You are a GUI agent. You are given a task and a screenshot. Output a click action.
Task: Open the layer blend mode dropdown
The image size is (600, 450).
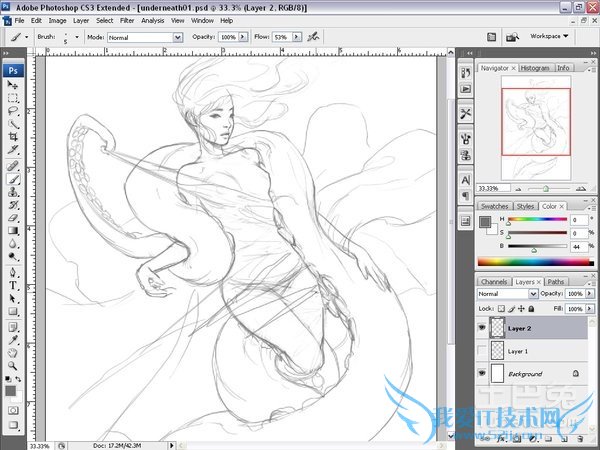point(508,295)
